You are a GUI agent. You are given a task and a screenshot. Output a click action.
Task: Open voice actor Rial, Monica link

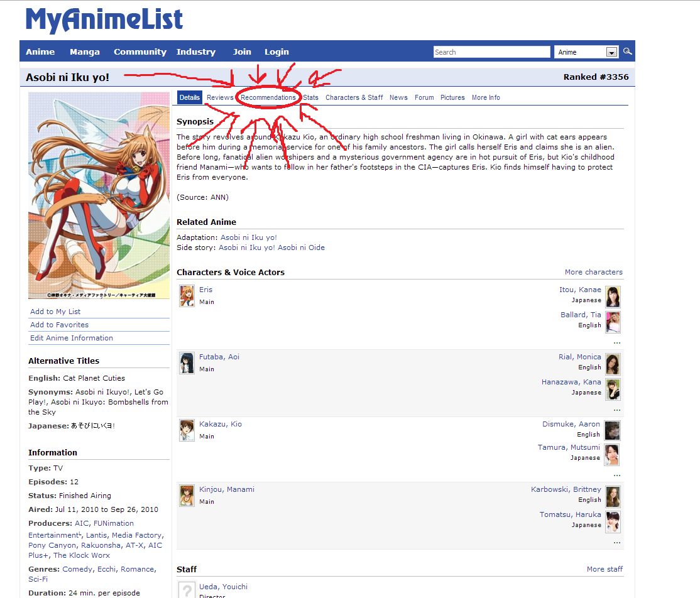click(x=580, y=357)
